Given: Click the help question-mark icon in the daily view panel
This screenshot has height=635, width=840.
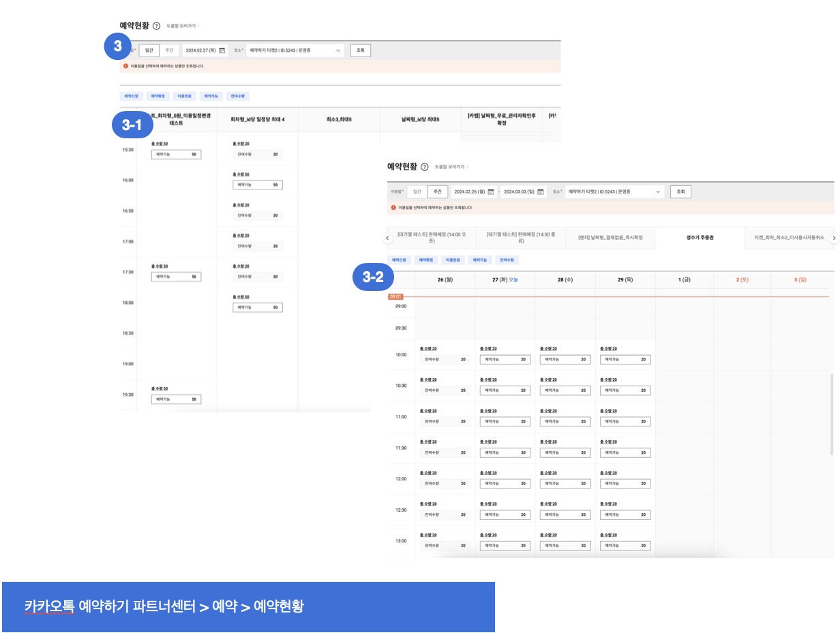Looking at the screenshot, I should (x=157, y=26).
